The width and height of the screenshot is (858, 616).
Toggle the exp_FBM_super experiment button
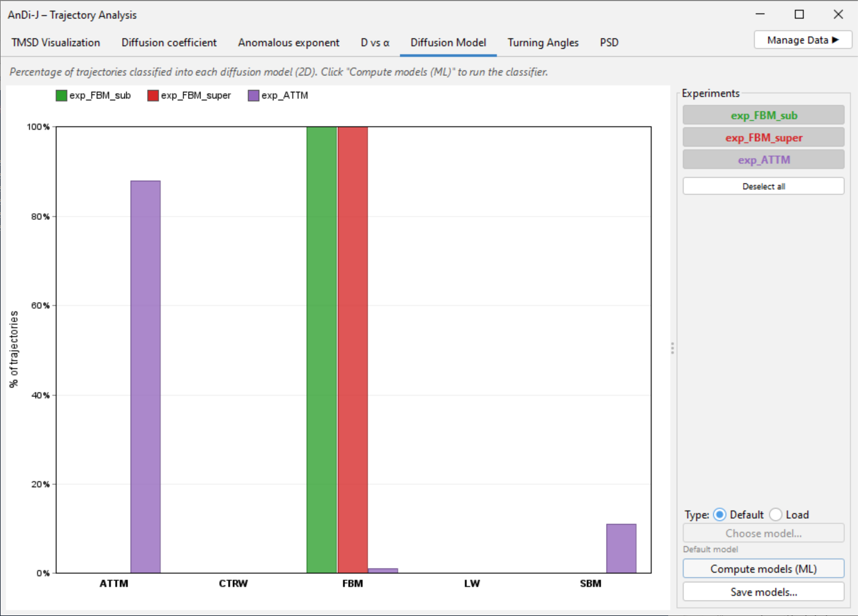pyautogui.click(x=764, y=138)
